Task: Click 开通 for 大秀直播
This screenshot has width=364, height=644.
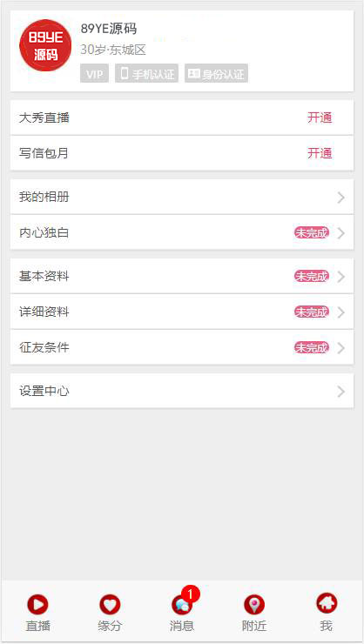Action: (x=320, y=117)
